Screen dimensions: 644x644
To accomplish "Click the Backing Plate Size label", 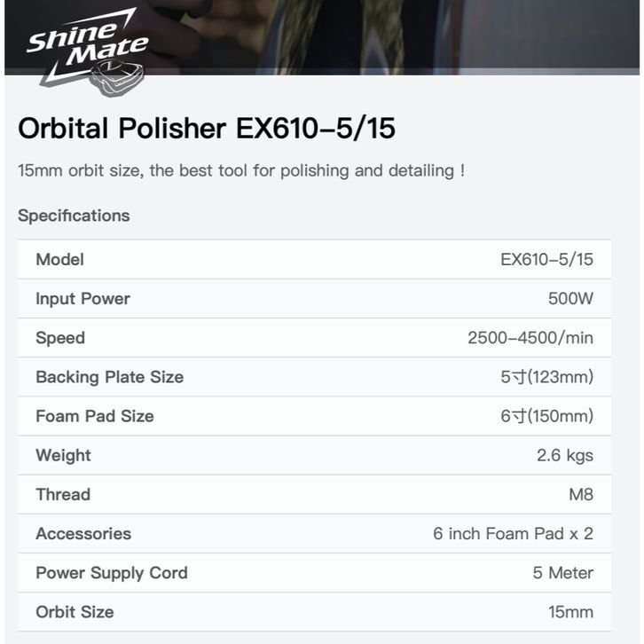I will click(x=109, y=377).
